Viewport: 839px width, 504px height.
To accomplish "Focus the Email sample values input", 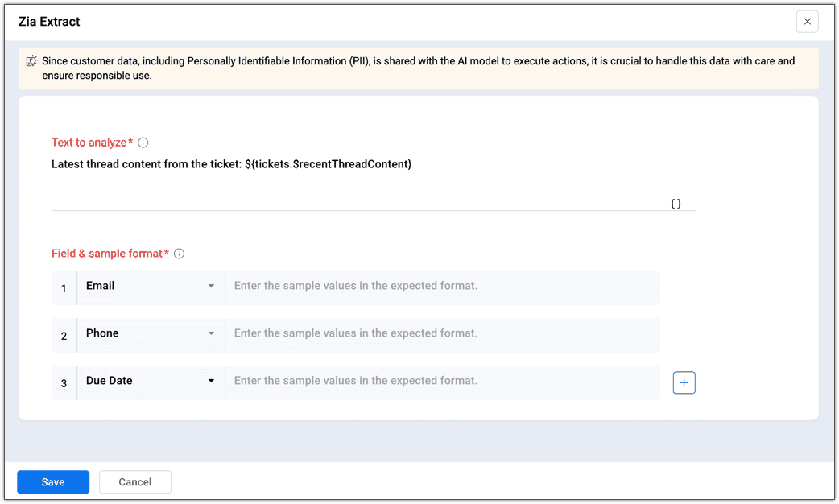I will coord(442,286).
